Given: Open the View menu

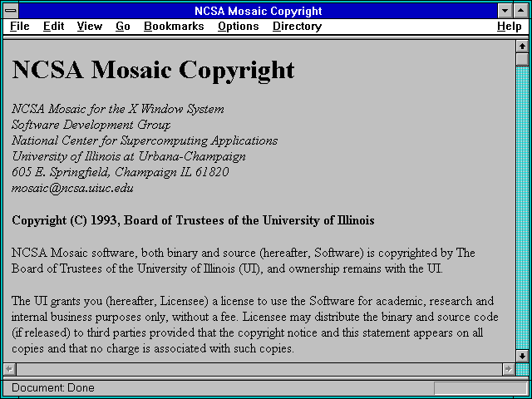Looking at the screenshot, I should [90, 26].
